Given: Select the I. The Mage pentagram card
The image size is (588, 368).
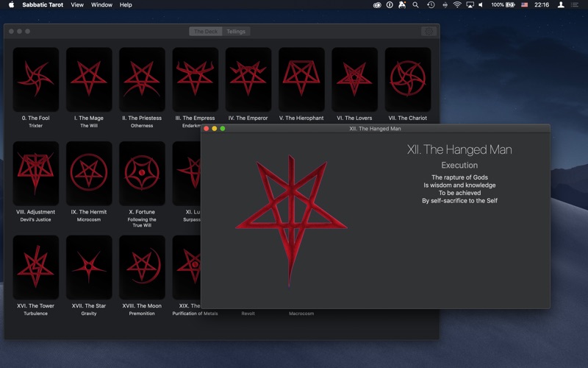Looking at the screenshot, I should (89, 79).
